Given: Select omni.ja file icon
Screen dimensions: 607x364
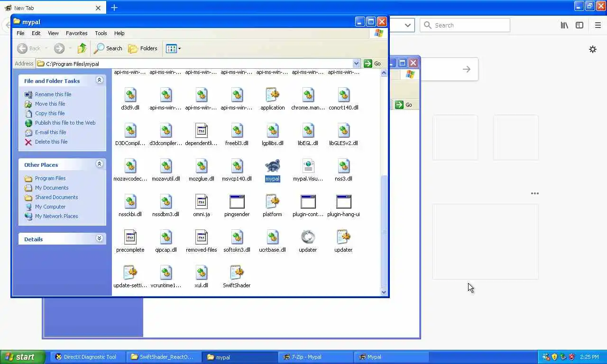Looking at the screenshot, I should tap(202, 201).
